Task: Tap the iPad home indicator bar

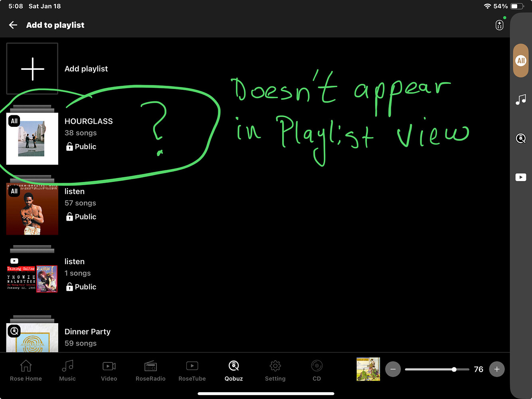Action: point(266,393)
